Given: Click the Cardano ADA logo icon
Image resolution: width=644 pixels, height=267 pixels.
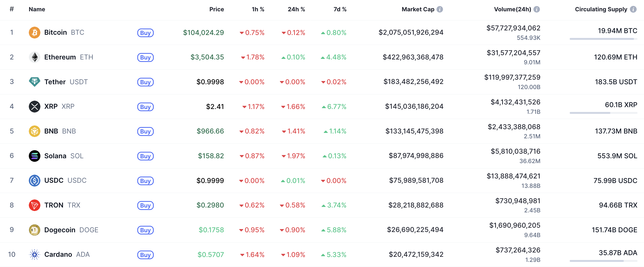Looking at the screenshot, I should [34, 254].
